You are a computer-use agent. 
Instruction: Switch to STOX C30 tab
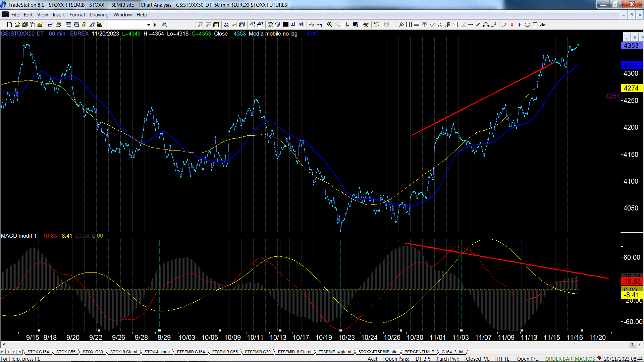[93, 352]
